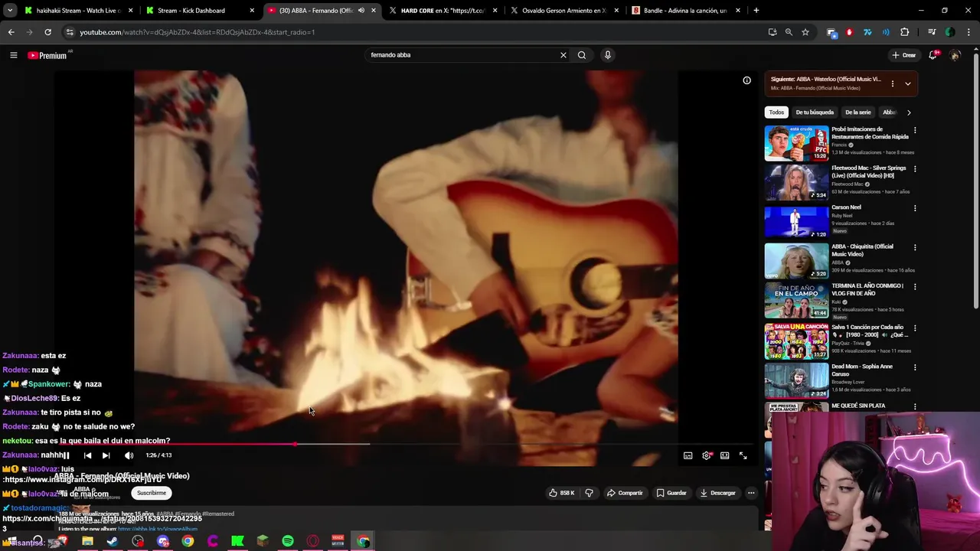Open Spotify from the taskbar
The width and height of the screenshot is (980, 551).
coord(287,541)
